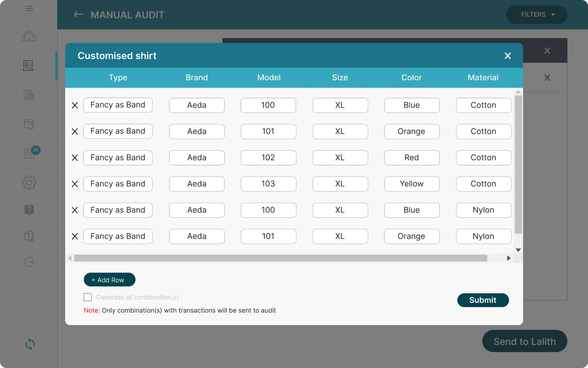Open Settings via the gear icon
This screenshot has height=368, width=588.
point(28,183)
